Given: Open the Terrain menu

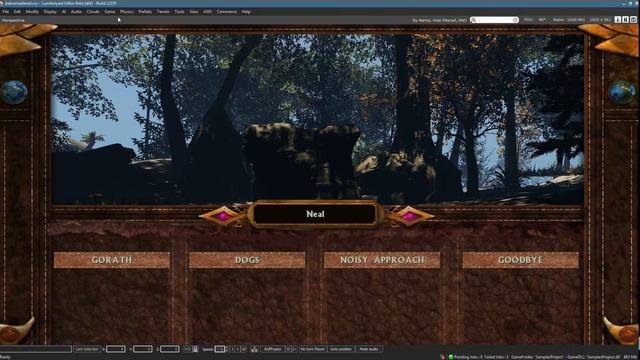Looking at the screenshot, I should 163,12.
